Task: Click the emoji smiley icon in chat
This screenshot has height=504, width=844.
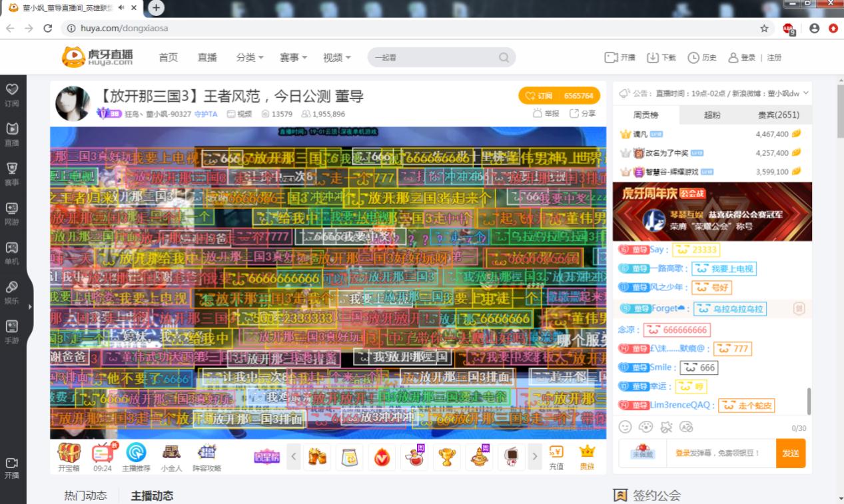Action: [x=625, y=427]
